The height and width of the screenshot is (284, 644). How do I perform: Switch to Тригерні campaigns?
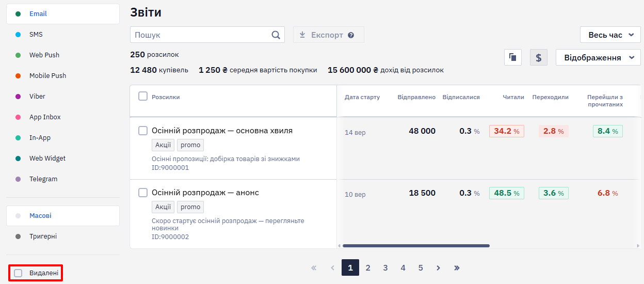coord(63,236)
